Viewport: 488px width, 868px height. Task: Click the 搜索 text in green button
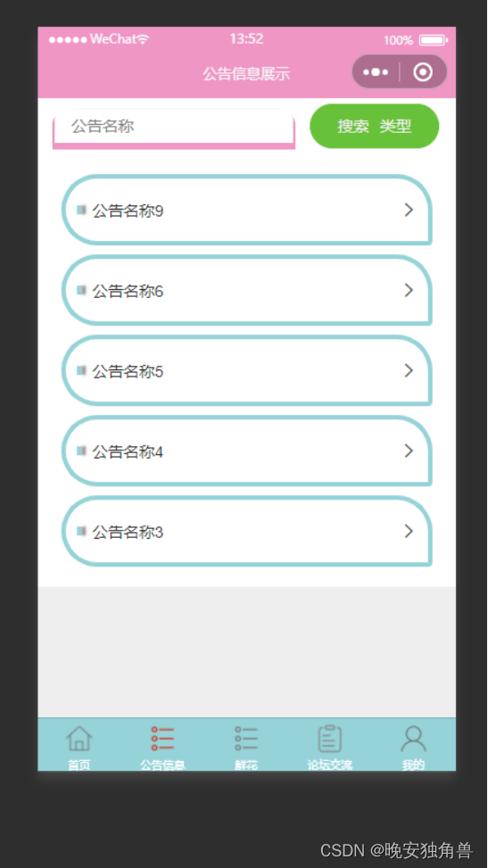353,126
